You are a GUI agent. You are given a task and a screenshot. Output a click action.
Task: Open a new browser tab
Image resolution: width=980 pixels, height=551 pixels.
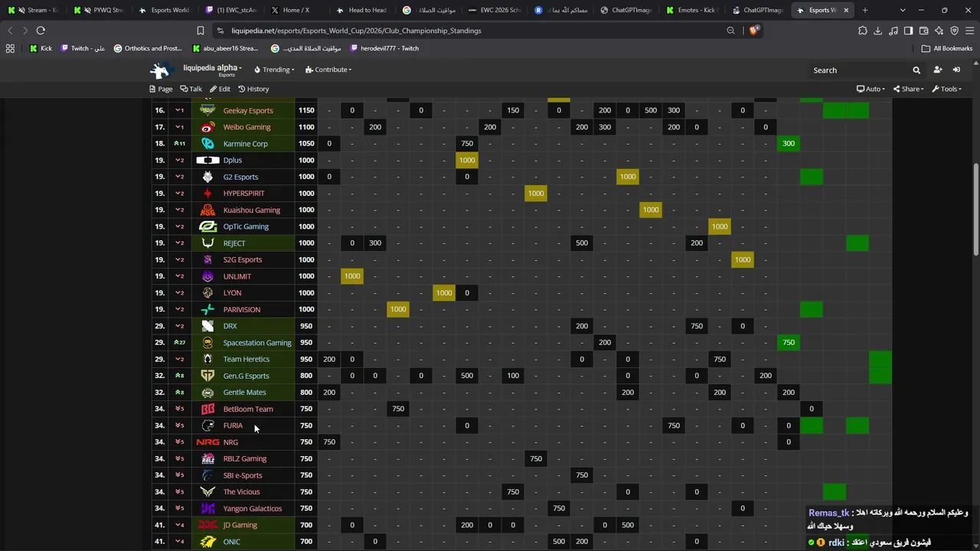coord(865,10)
